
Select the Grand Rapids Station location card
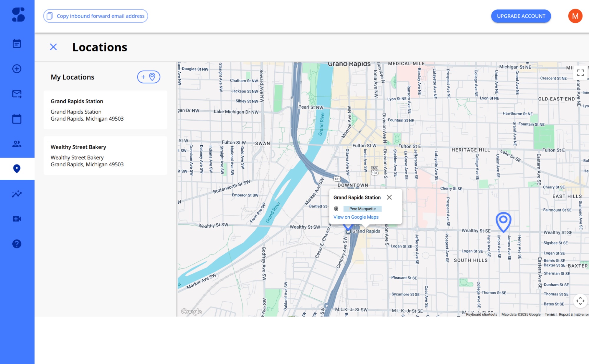click(105, 110)
